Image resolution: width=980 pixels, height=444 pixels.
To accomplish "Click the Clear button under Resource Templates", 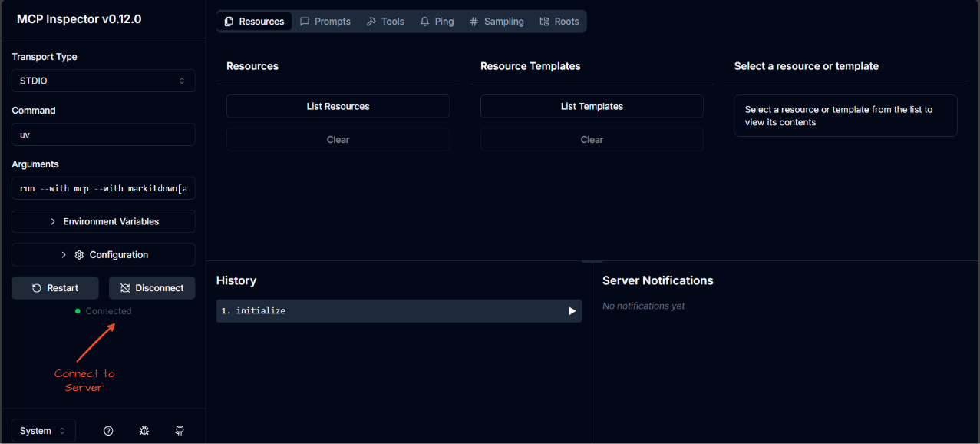I will [592, 139].
